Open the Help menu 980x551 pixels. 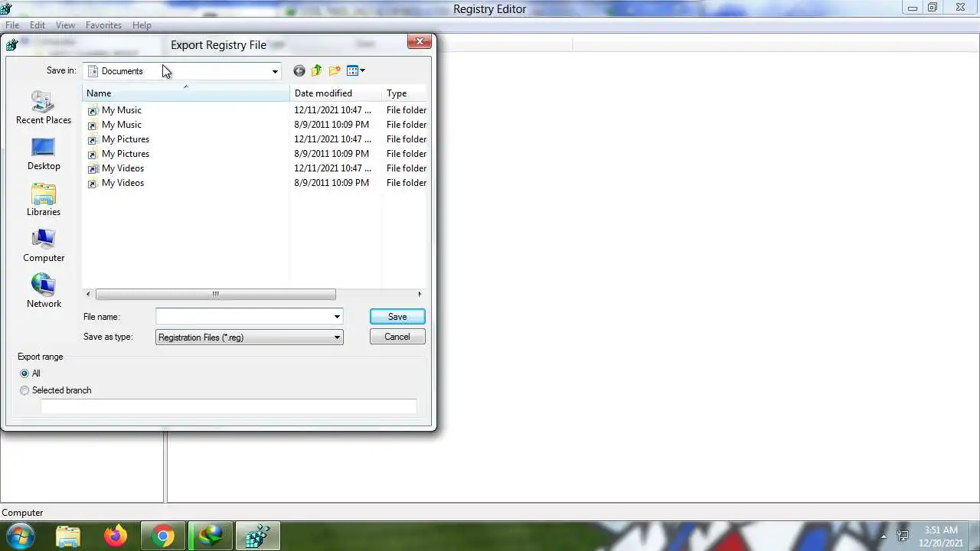(x=142, y=25)
